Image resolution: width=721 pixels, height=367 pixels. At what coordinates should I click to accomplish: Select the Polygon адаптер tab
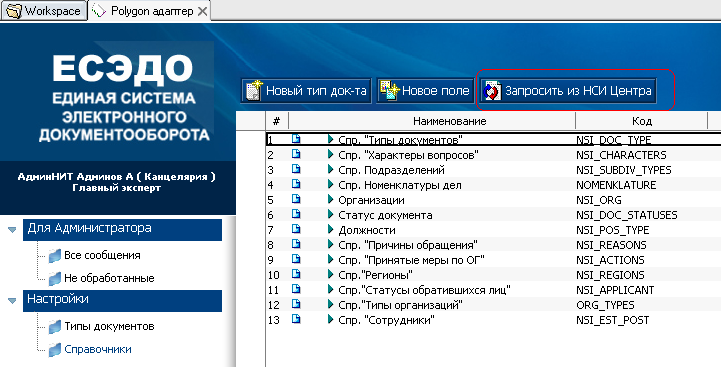click(x=149, y=11)
